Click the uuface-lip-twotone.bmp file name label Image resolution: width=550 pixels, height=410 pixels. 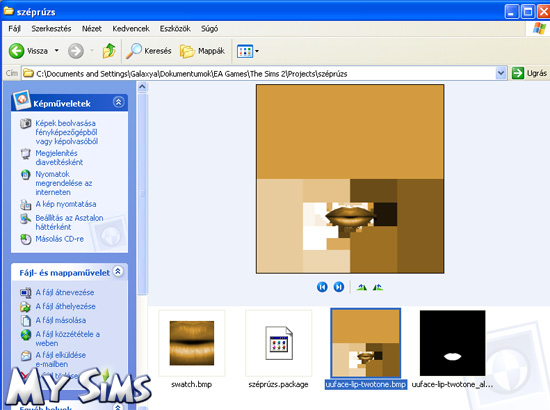point(365,384)
